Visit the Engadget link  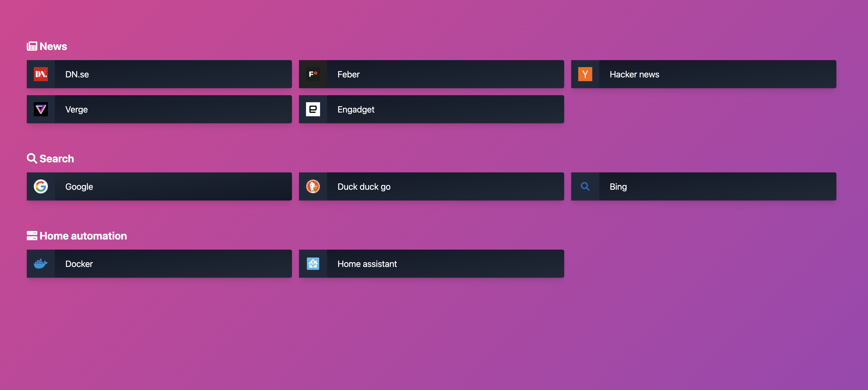(x=356, y=109)
